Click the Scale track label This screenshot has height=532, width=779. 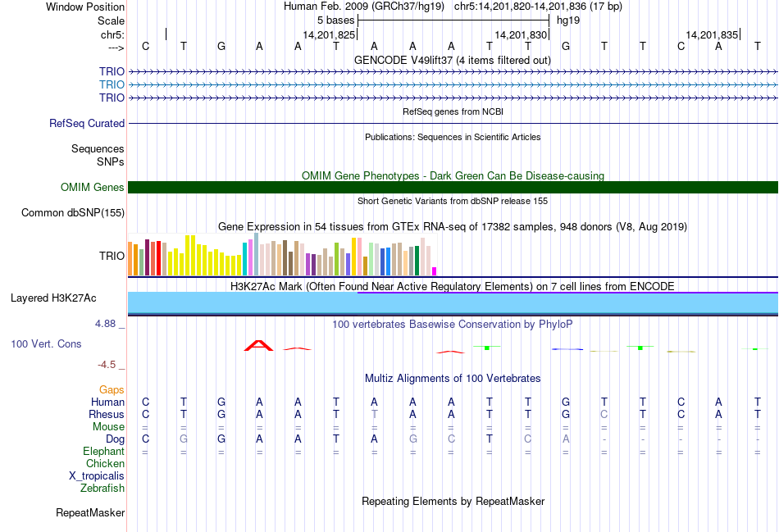[x=111, y=20]
